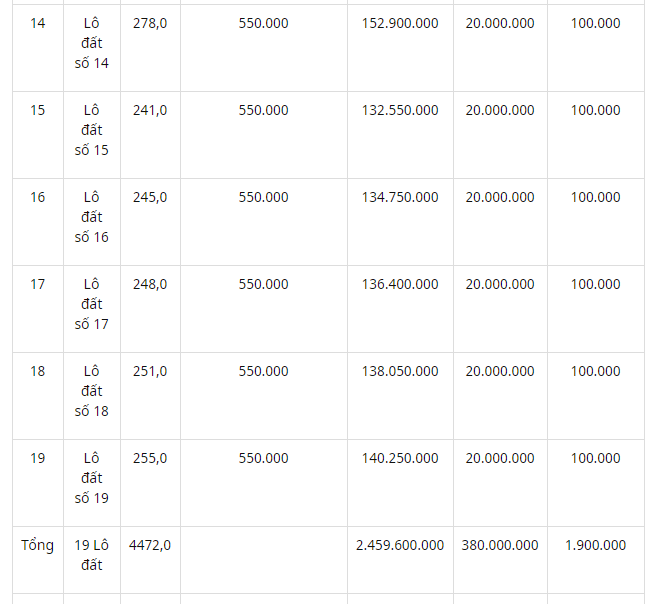Select the 138.050.000 value
The width and height of the screenshot is (660, 604).
tap(400, 371)
